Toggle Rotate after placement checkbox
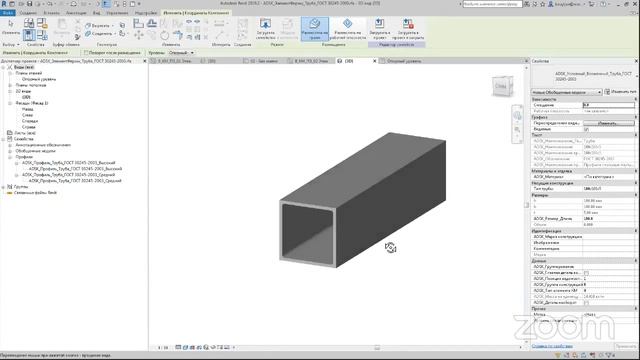The height and width of the screenshot is (360, 640). click(86, 53)
